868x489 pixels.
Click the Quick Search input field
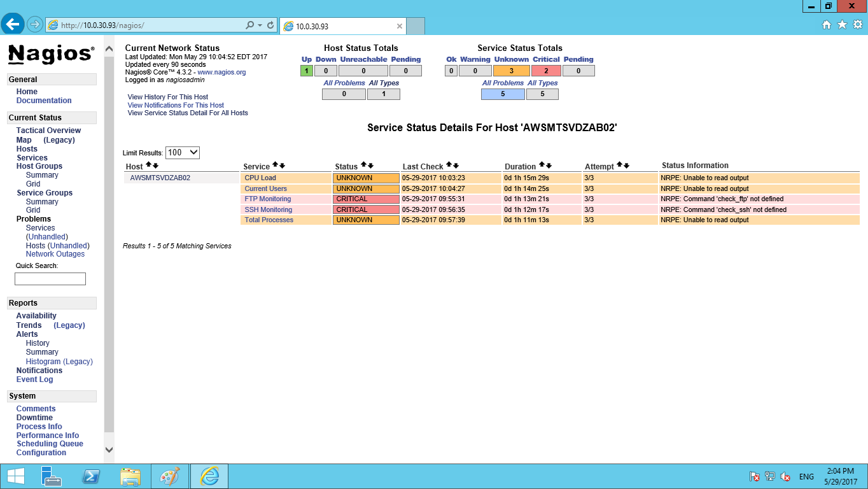tap(50, 279)
